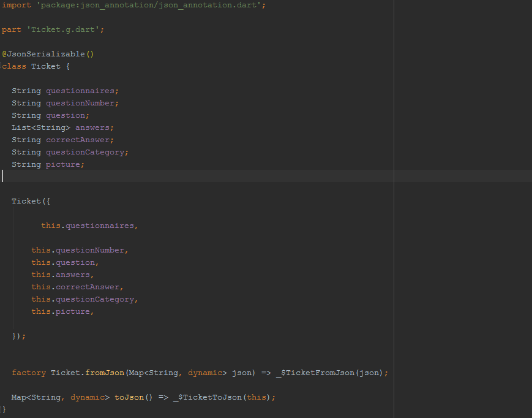The image size is (532, 418).
Task: Click the @JsonSerializable annotation
Action: point(48,54)
